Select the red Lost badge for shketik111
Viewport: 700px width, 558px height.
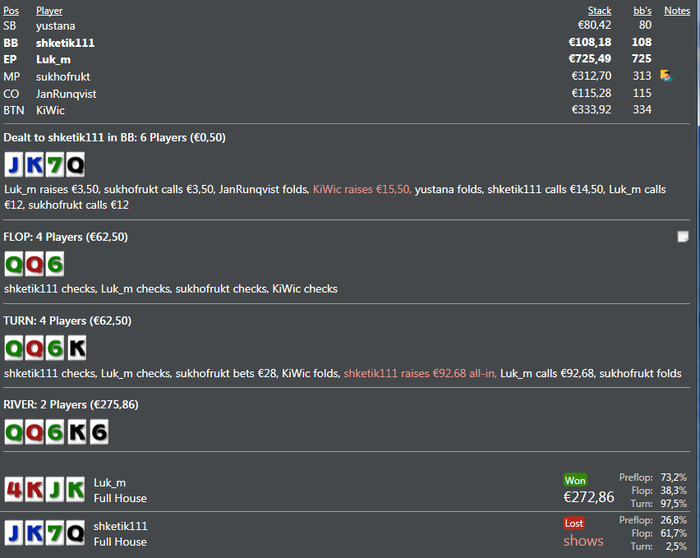point(574,523)
